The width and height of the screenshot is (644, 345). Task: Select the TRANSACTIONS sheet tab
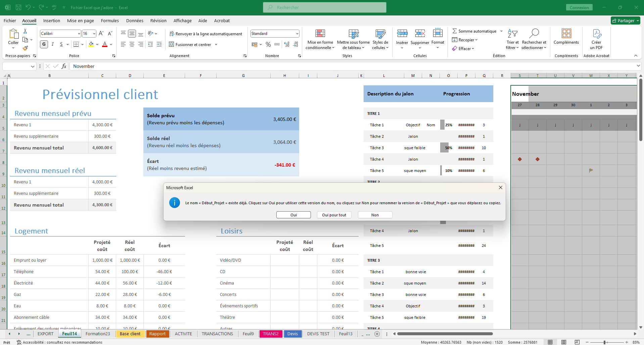(217, 334)
